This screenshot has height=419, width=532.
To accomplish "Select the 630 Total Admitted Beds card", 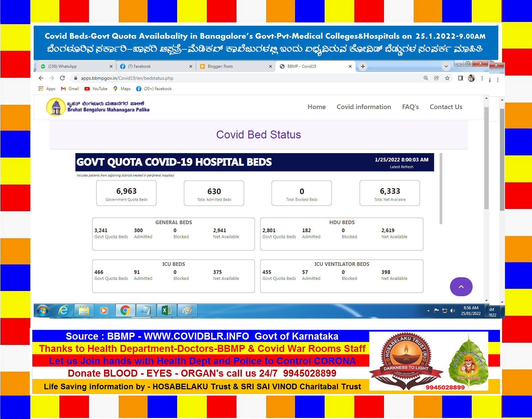I will point(214,193).
